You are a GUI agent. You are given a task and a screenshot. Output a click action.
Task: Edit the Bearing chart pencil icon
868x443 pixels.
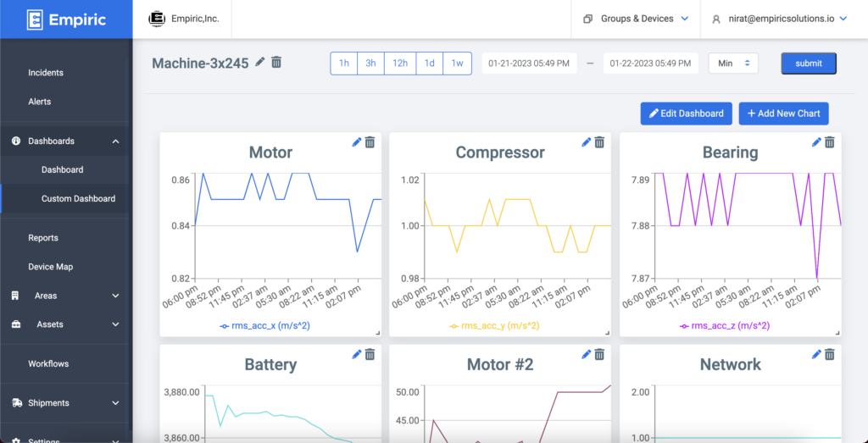tap(816, 142)
